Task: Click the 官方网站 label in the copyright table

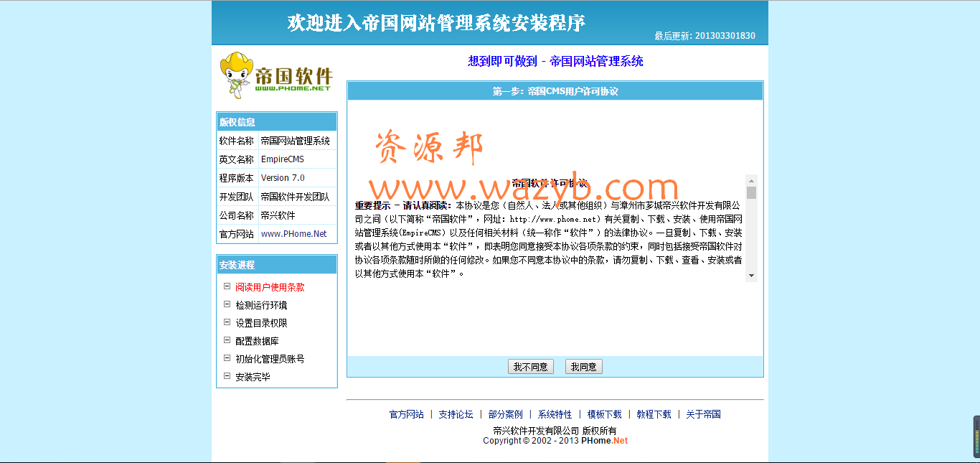Action: click(237, 234)
